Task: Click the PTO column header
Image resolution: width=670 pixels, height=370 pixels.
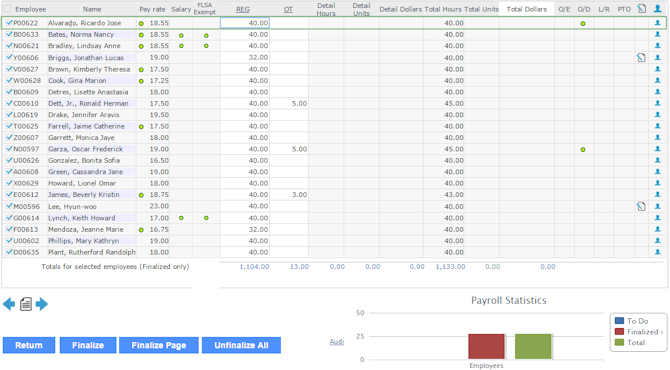Action: [624, 9]
